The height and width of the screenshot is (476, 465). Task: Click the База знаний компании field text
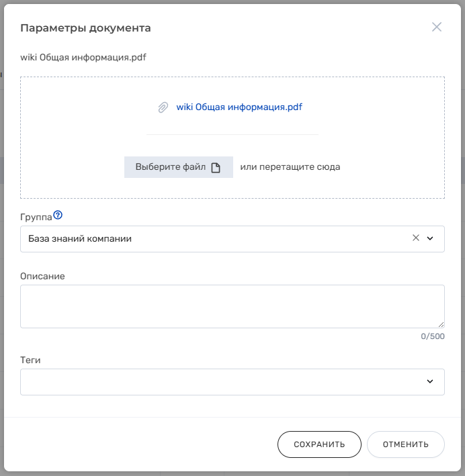[80, 239]
